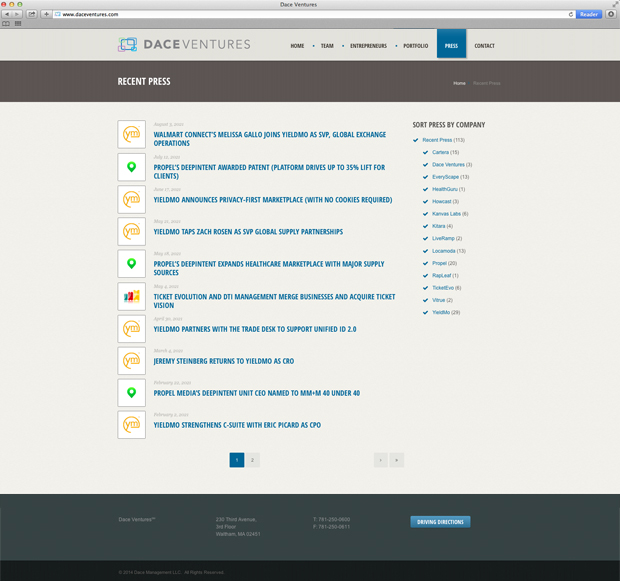
Task: Open Propel's DeepIntent Awarded Patent article
Action: pos(269,172)
